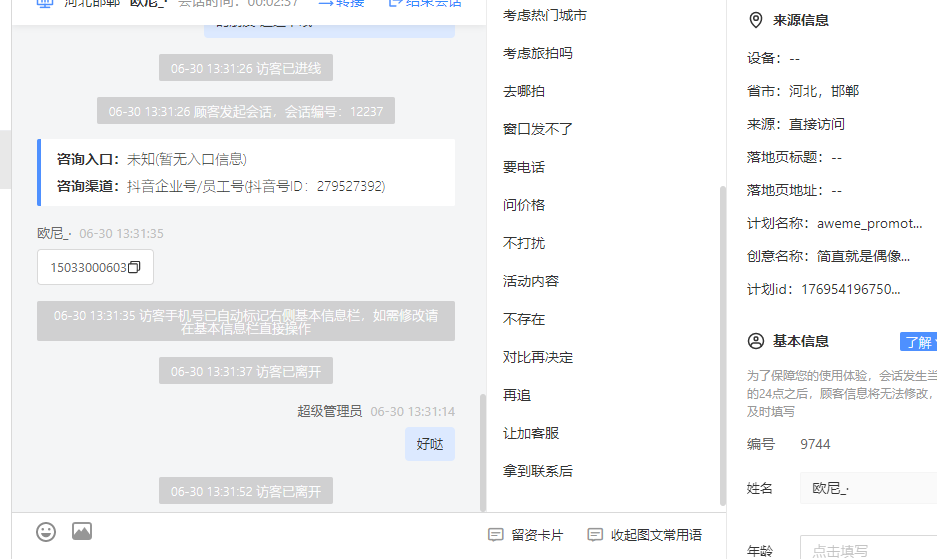Select quick phrase 拿到联系后
Screen dimensions: 937x559
pyautogui.click(x=537, y=471)
